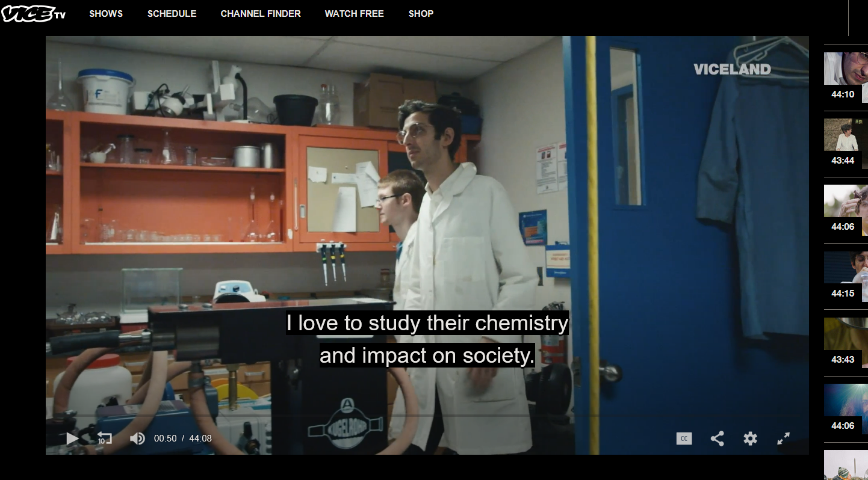868x480 pixels.
Task: Open the sidebar video lasting 44:15
Action: pyautogui.click(x=846, y=277)
